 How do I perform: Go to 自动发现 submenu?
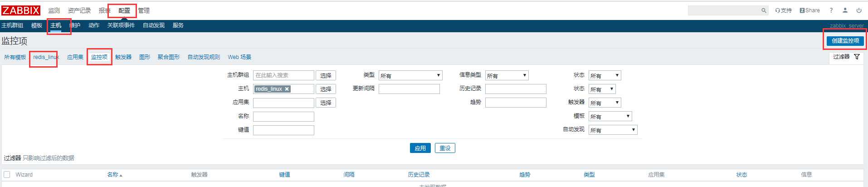tap(154, 25)
